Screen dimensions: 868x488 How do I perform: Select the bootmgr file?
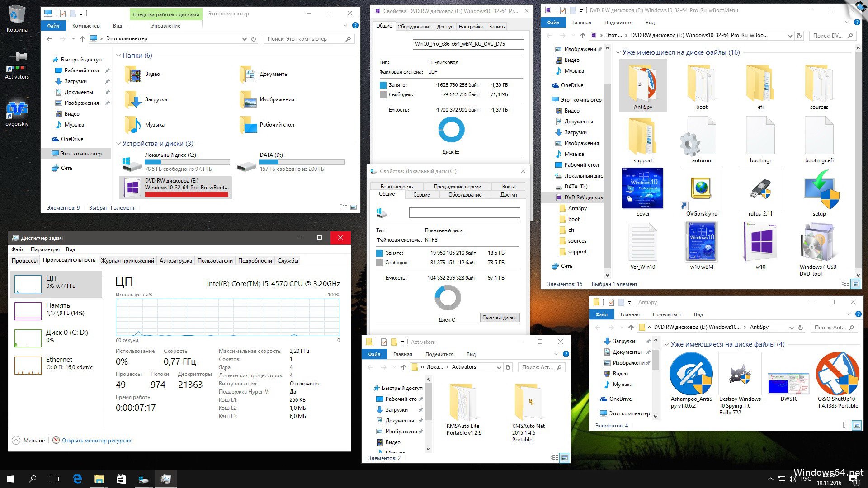click(760, 140)
